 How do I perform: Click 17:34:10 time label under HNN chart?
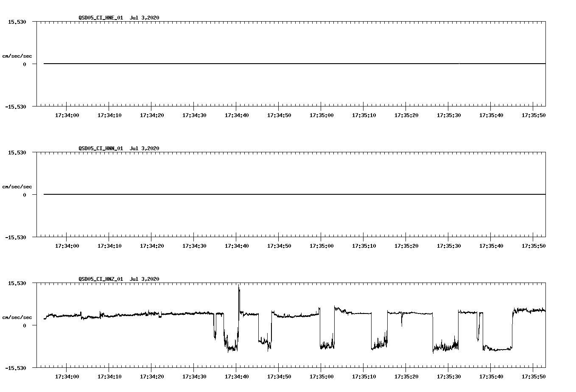click(x=109, y=246)
